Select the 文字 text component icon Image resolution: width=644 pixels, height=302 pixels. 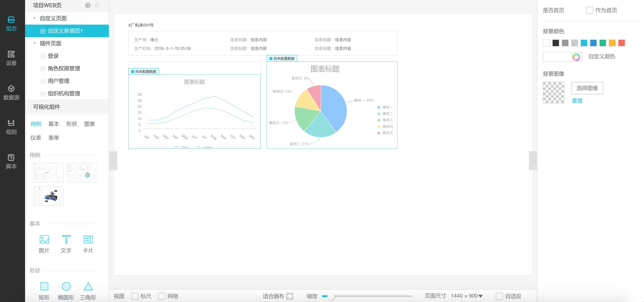[x=66, y=239]
